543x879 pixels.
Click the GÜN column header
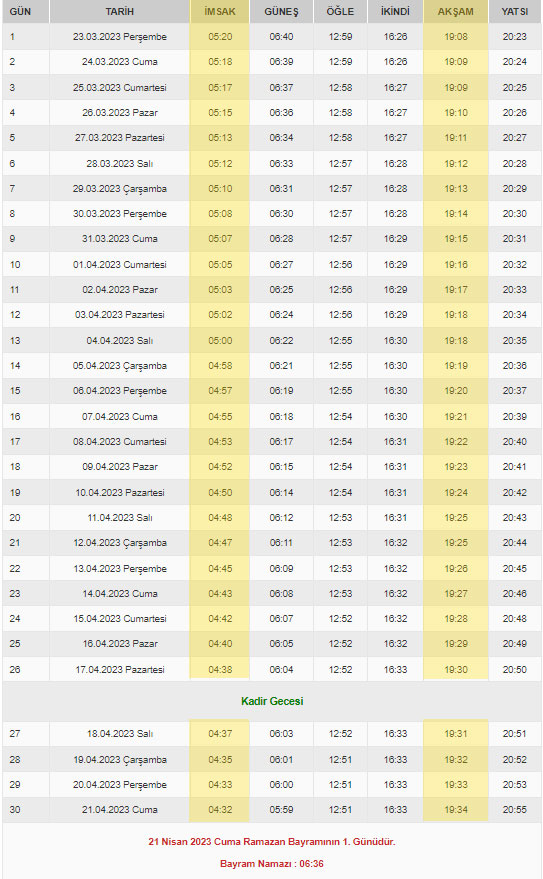click(x=20, y=11)
